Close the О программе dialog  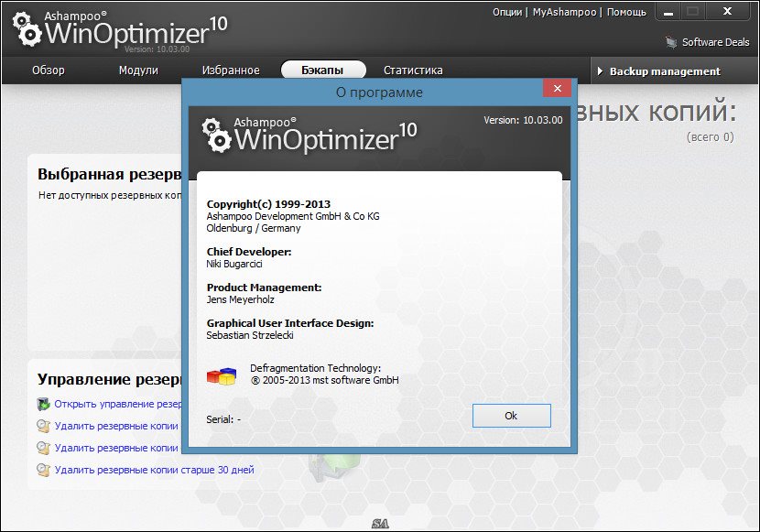pyautogui.click(x=558, y=88)
